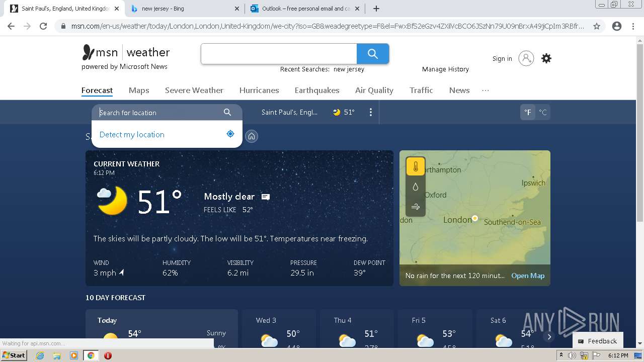Click location search magnifier icon
Screen dimensions: 644x362
[x=227, y=112]
